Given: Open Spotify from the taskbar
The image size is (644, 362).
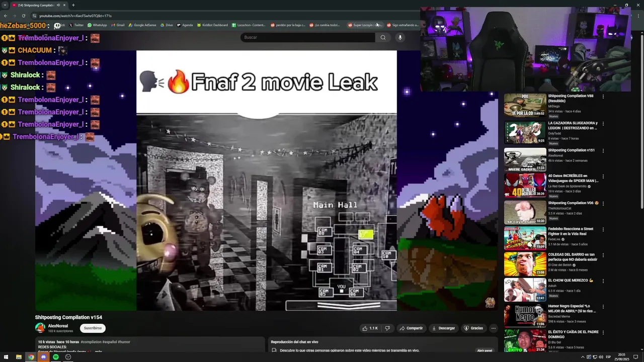Looking at the screenshot, I should point(56,357).
